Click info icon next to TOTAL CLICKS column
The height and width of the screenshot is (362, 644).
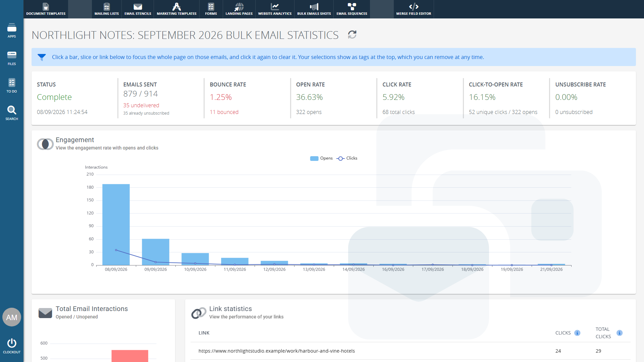pyautogui.click(x=620, y=333)
